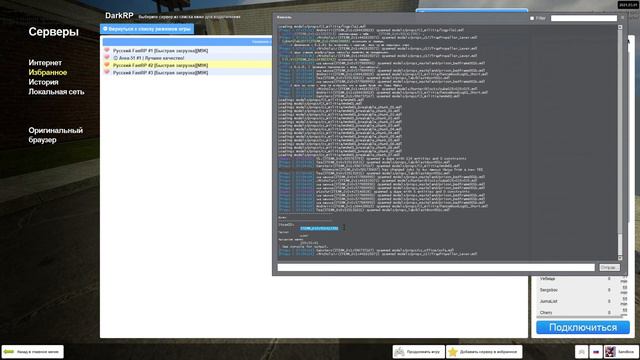Select server Русский FastRP #1
640x360 pixels.
[x=187, y=51]
